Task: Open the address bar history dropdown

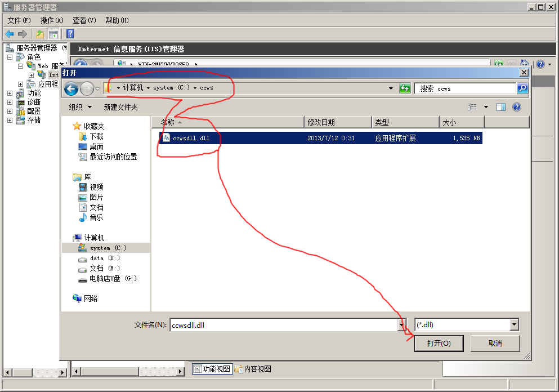Action: pyautogui.click(x=391, y=88)
